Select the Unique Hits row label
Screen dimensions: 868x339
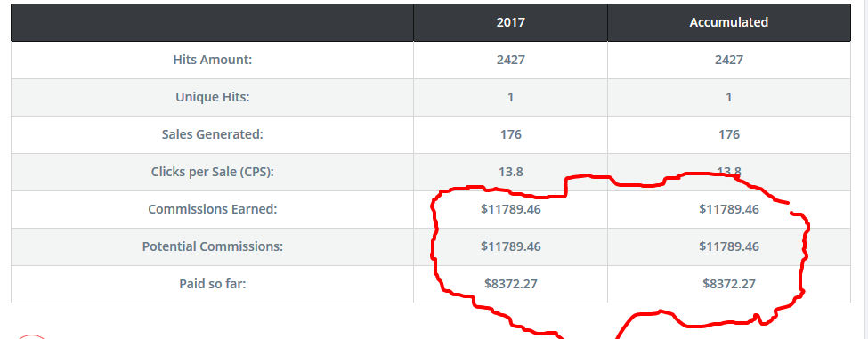[x=213, y=97]
